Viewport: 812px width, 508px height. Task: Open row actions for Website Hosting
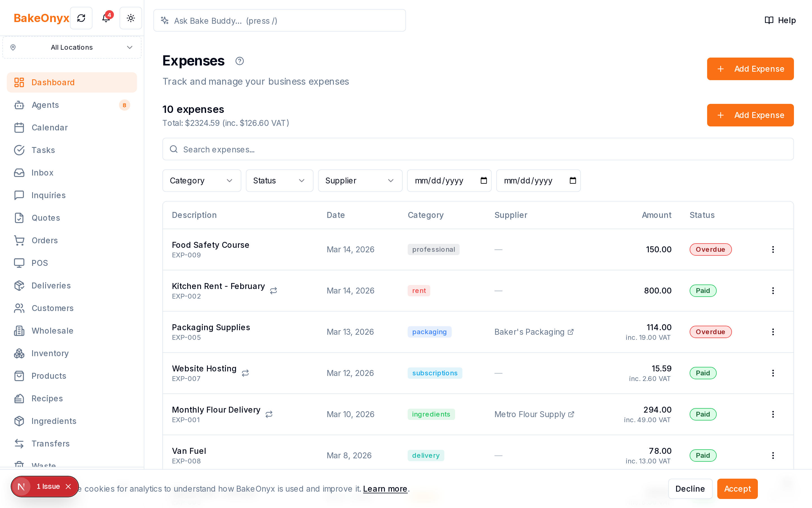[773, 373]
